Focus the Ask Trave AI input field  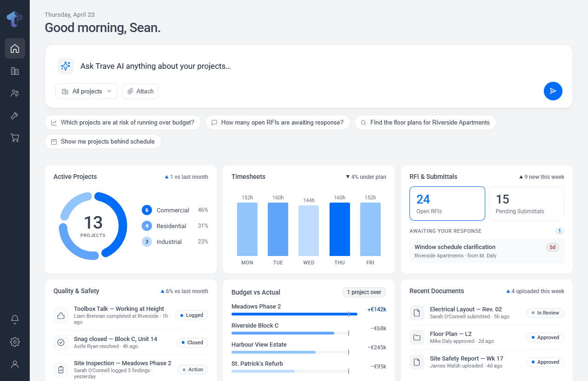coord(309,66)
